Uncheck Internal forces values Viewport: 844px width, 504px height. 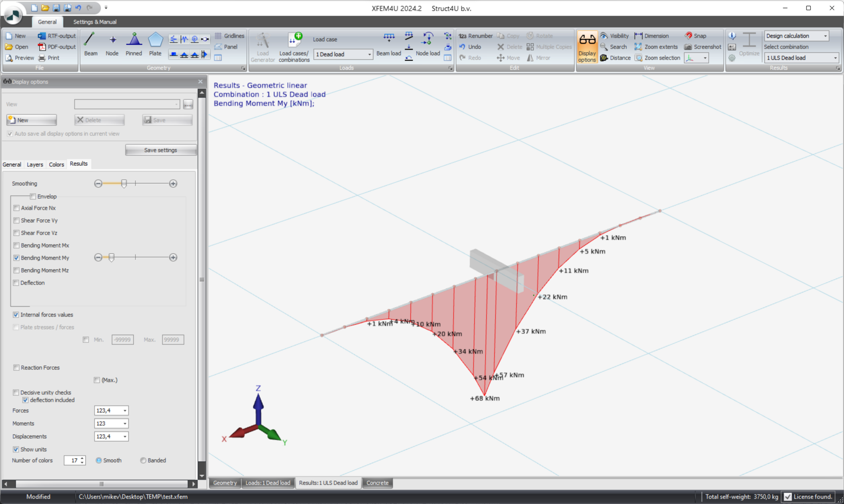click(x=16, y=315)
